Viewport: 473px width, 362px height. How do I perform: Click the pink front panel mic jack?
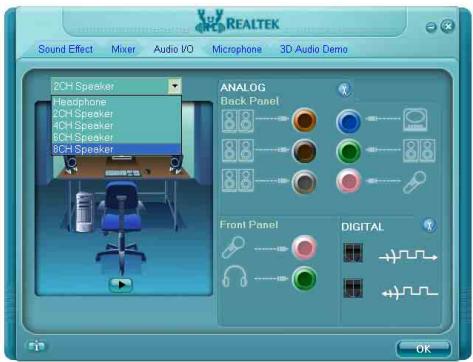point(304,247)
